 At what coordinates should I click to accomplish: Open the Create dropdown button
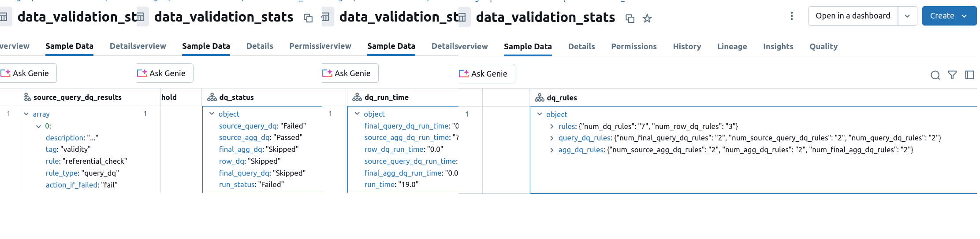[949, 16]
